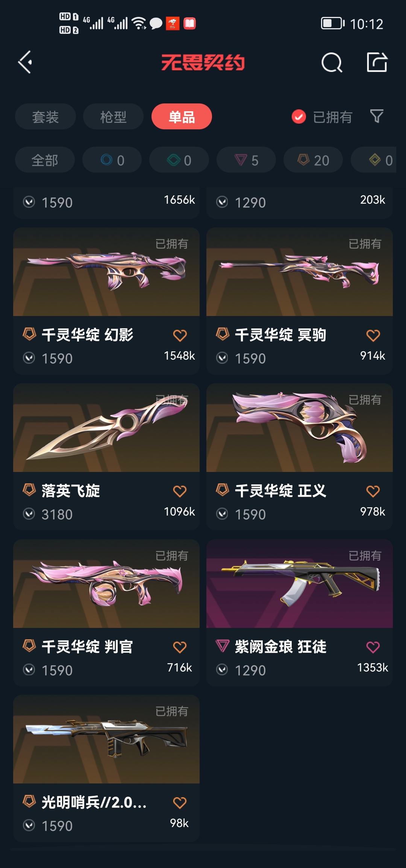The image size is (406, 868).
Task: Open the search magnifier icon
Action: 332,62
